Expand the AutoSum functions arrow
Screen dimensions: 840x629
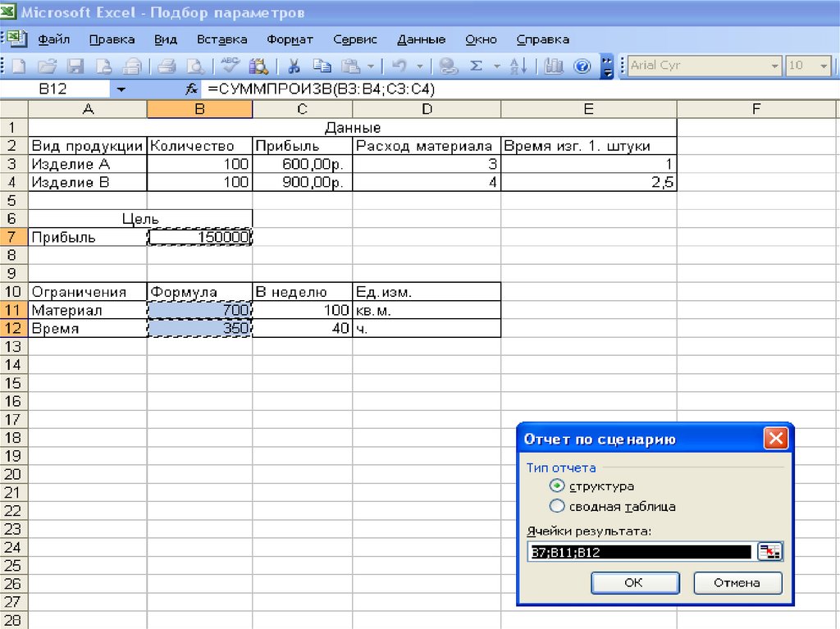pos(496,67)
